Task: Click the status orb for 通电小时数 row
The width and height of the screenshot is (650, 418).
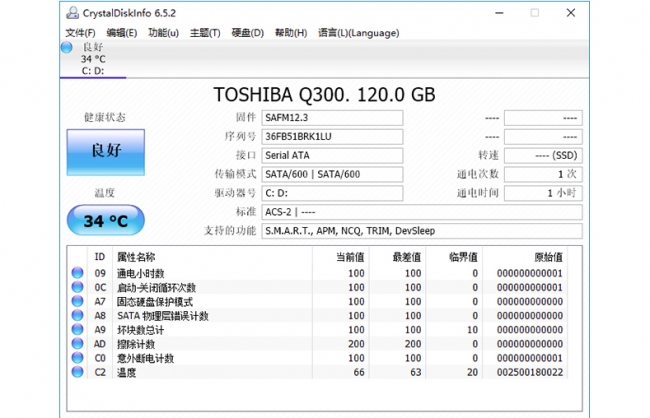Action: (77, 273)
